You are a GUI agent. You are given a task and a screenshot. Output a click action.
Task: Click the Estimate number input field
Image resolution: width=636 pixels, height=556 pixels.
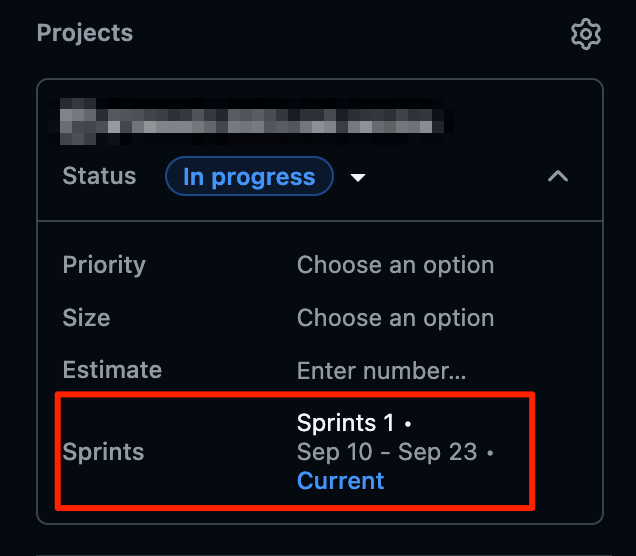[x=381, y=370]
